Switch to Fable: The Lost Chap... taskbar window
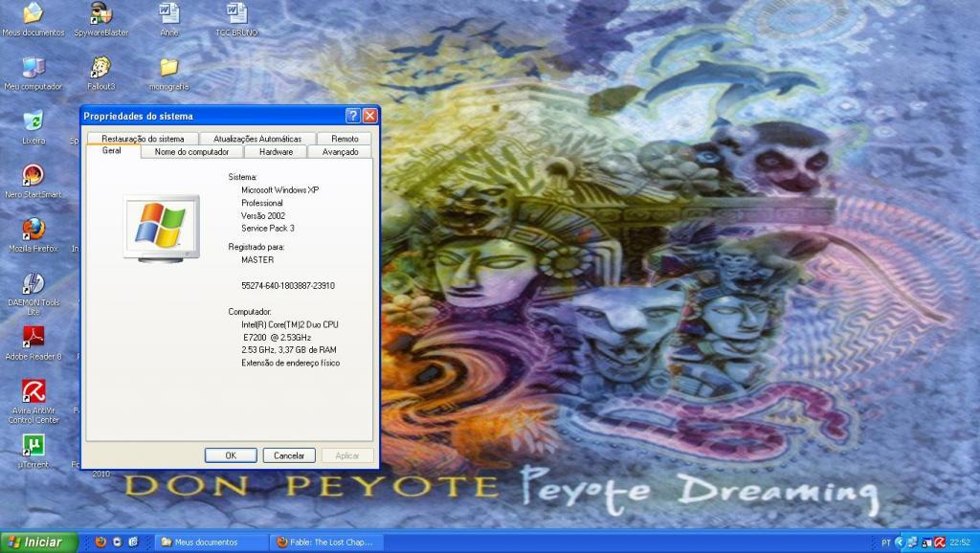Viewport: 980px width, 553px height. (326, 542)
